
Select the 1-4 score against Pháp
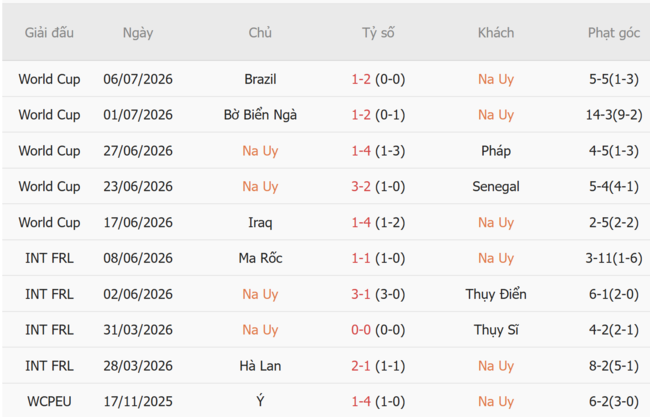[x=361, y=150]
